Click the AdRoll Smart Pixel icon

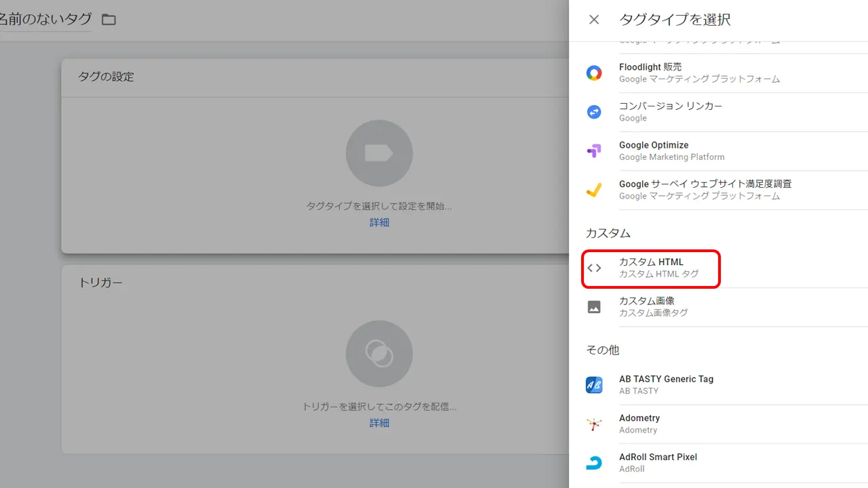tap(594, 463)
